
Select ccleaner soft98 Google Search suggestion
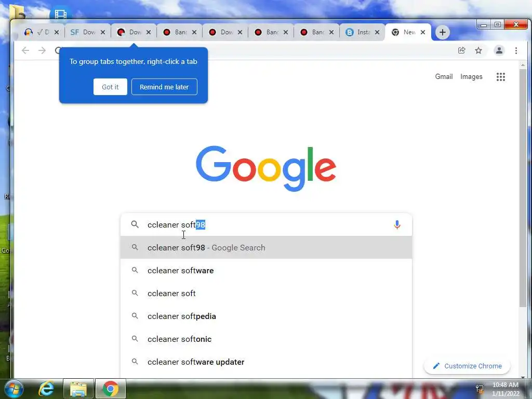coord(267,248)
